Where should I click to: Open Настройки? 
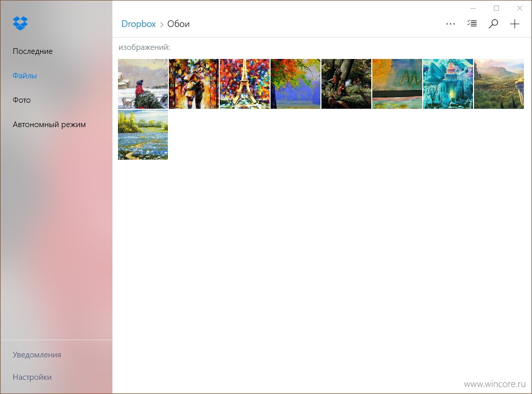click(32, 377)
